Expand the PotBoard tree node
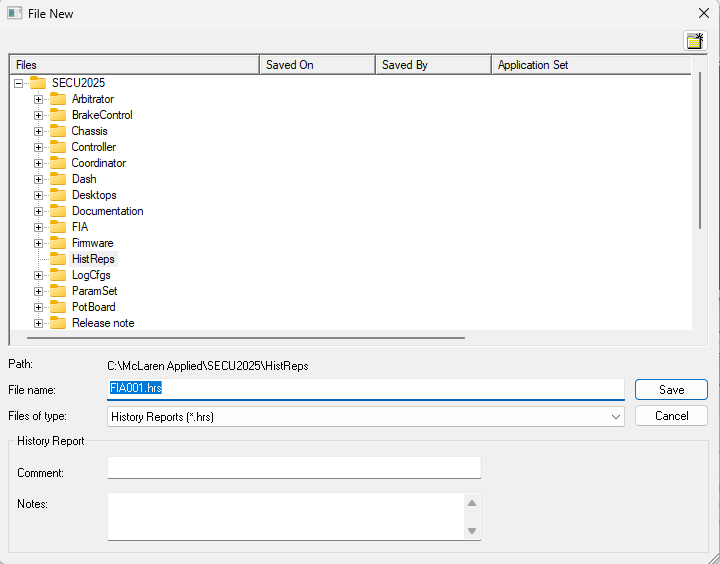This screenshot has height=564, width=720. click(39, 308)
